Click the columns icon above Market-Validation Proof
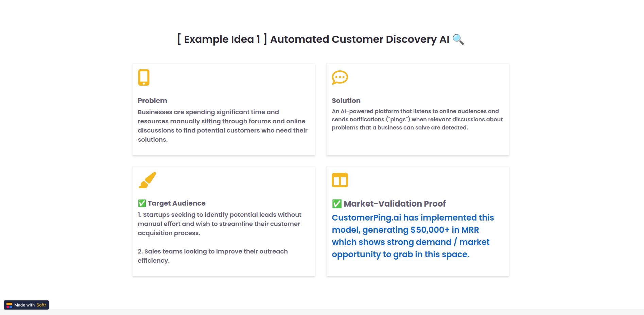 (x=340, y=180)
